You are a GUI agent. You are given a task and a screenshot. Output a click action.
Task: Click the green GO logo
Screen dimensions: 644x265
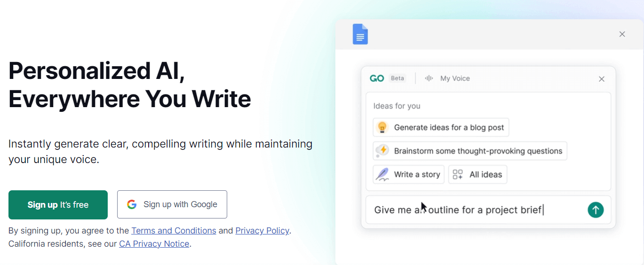coord(377,78)
